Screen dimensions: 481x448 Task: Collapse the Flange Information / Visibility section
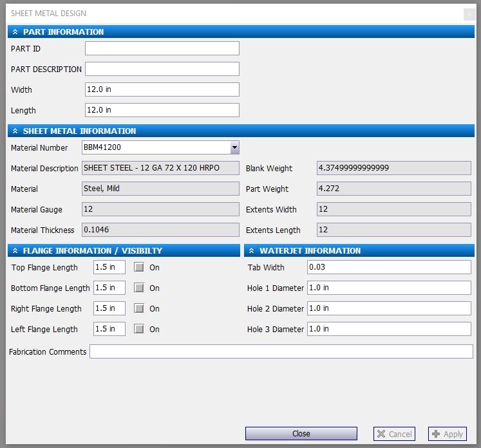[15, 251]
